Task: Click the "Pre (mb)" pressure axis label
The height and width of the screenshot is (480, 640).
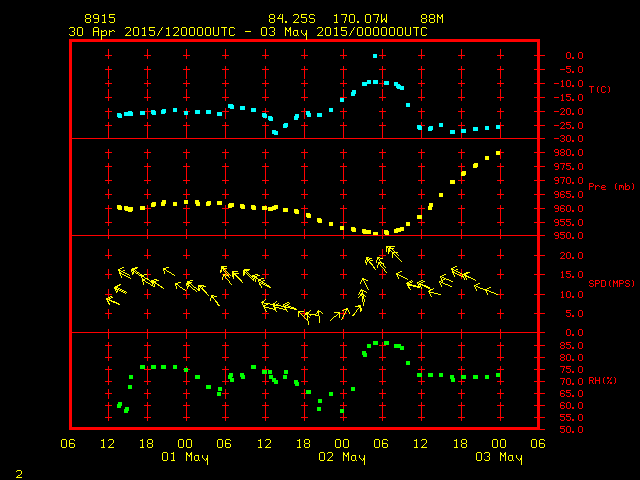Action: 611,187
